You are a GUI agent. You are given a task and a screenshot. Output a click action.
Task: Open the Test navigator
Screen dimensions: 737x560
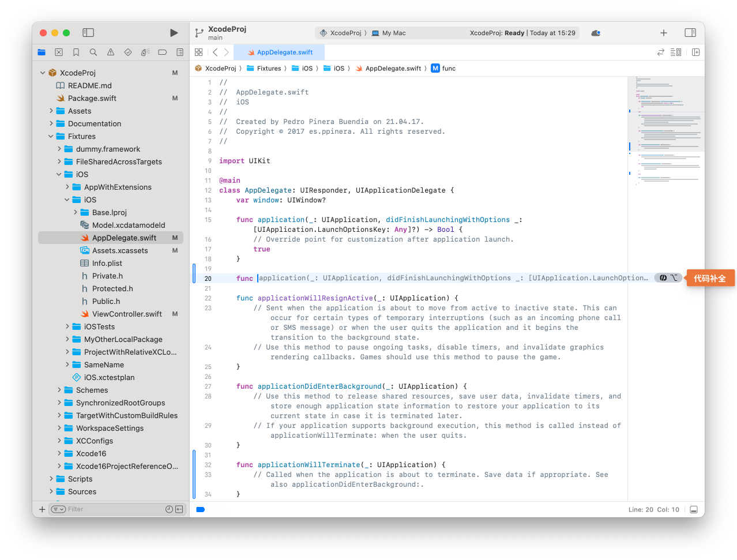point(128,52)
